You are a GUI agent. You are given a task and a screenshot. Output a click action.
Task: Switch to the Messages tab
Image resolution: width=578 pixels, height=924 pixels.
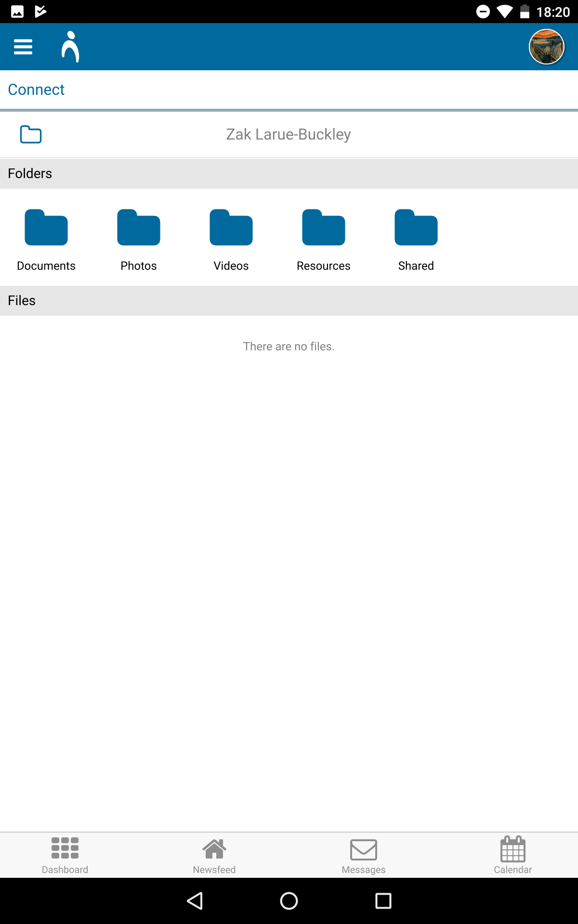(364, 855)
